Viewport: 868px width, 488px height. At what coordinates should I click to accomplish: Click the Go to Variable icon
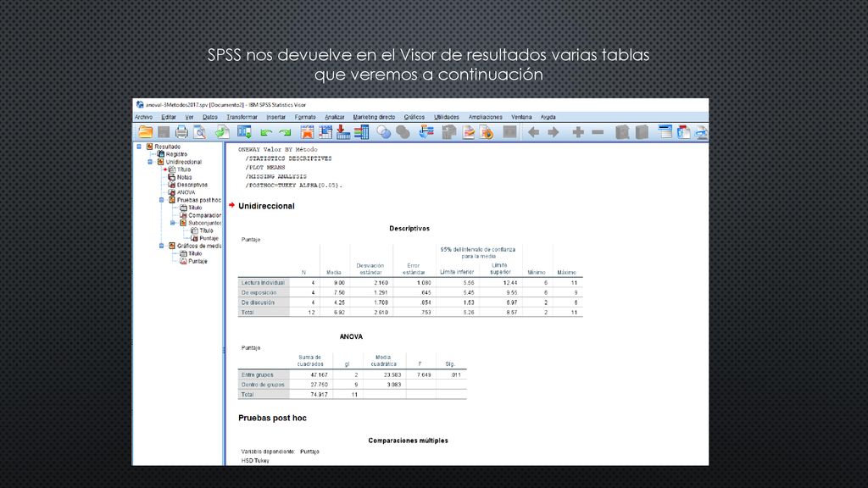343,131
